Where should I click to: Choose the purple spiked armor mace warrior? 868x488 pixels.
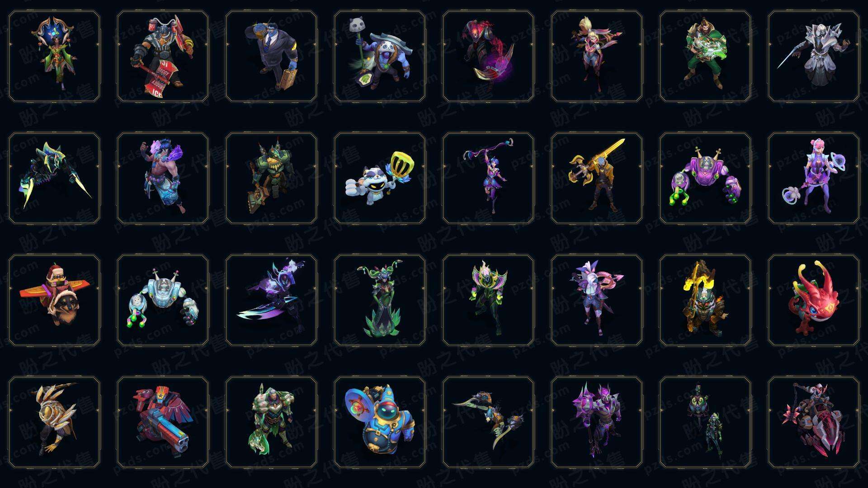click(x=597, y=422)
